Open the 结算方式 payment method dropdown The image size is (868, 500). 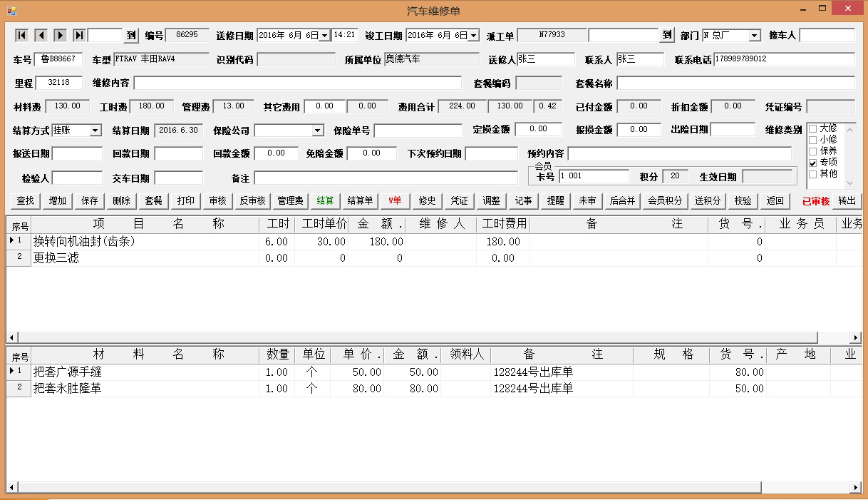tap(95, 131)
